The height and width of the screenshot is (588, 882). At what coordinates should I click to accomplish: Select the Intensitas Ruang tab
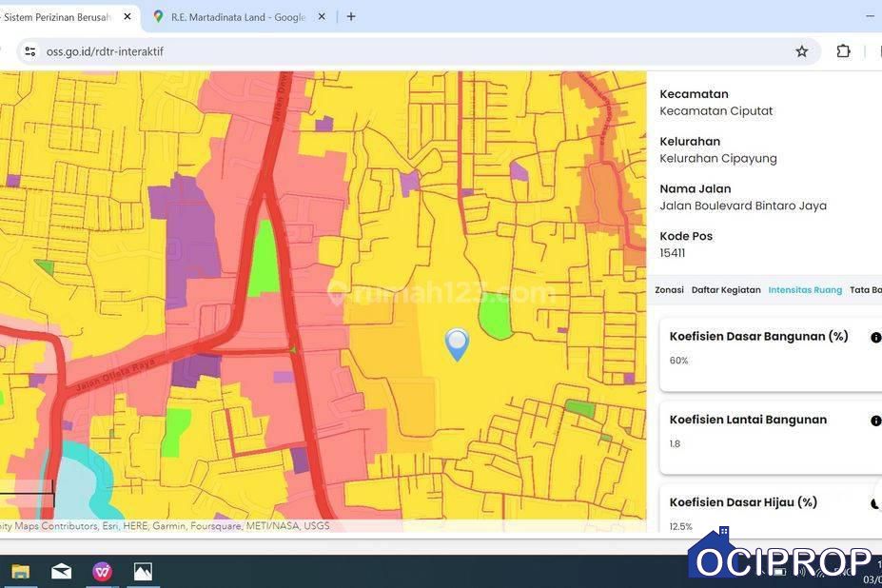click(x=805, y=290)
